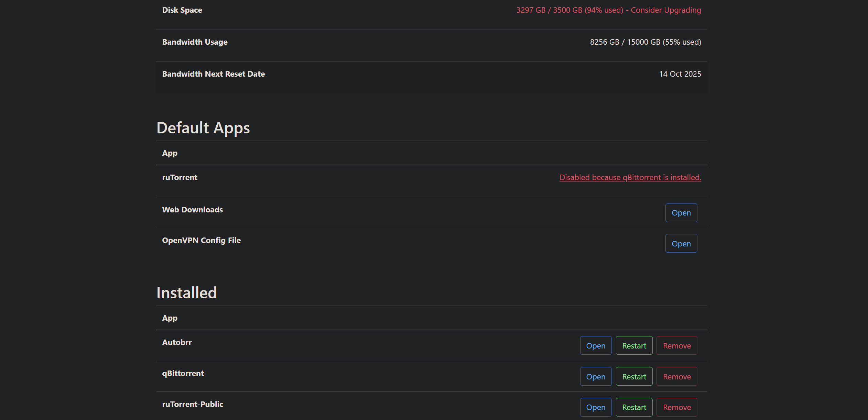Image resolution: width=868 pixels, height=420 pixels.
Task: Remove qBittorrent app
Action: [676, 377]
